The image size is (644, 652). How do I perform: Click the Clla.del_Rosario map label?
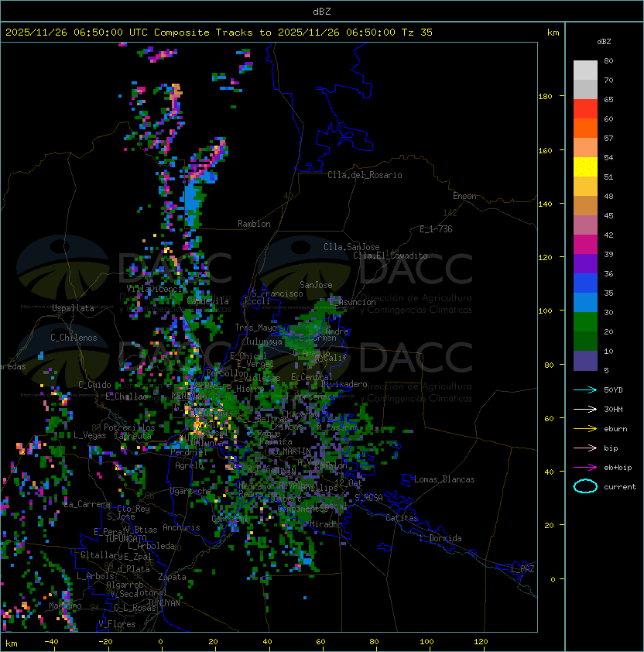point(365,175)
